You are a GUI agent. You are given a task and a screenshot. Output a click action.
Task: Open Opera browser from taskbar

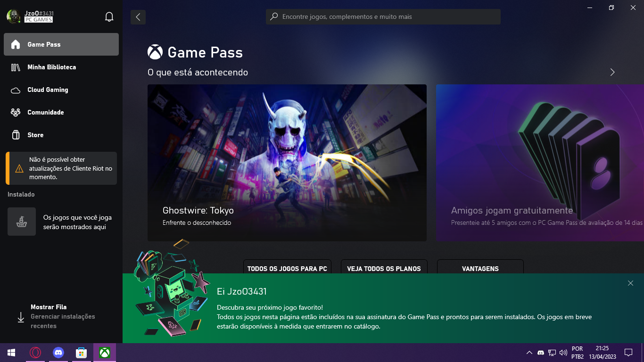pos(35,353)
